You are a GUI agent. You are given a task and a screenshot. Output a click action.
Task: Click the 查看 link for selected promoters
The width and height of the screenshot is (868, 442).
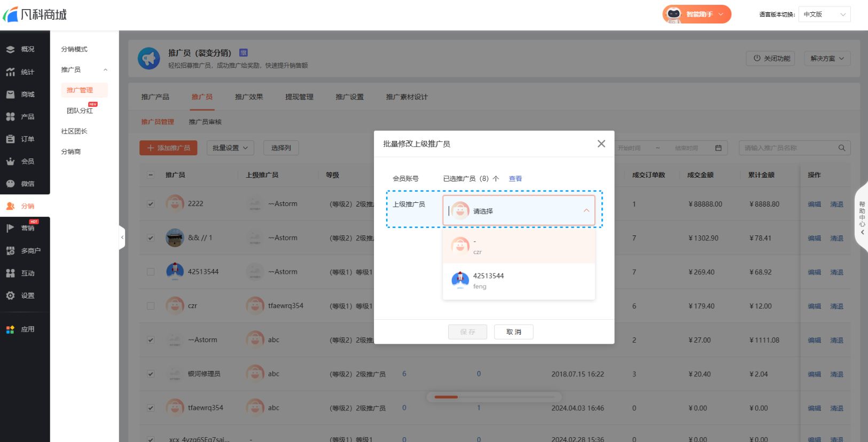(515, 179)
